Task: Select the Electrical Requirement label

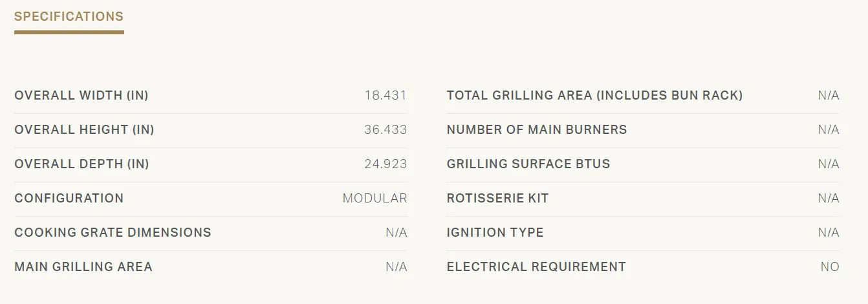Action: click(x=536, y=267)
